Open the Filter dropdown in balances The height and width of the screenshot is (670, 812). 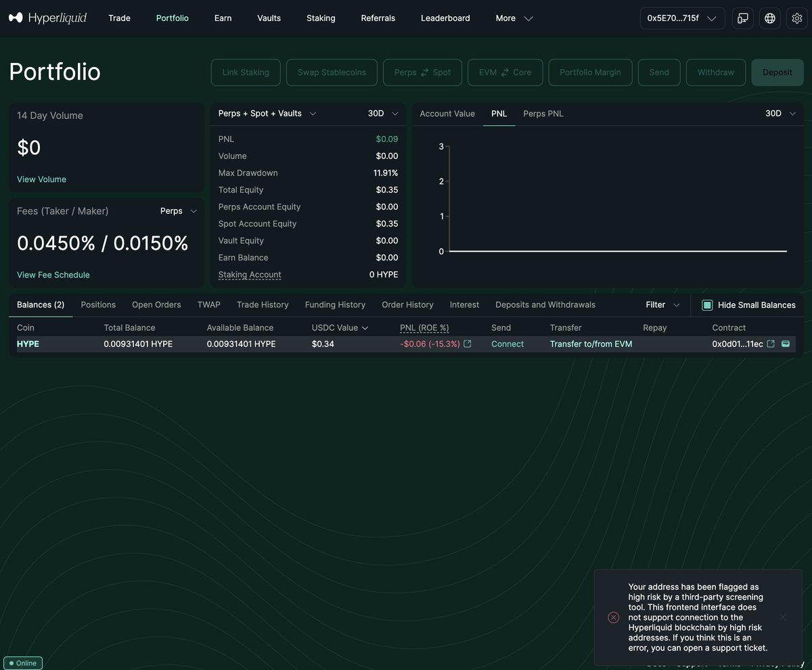(x=662, y=305)
